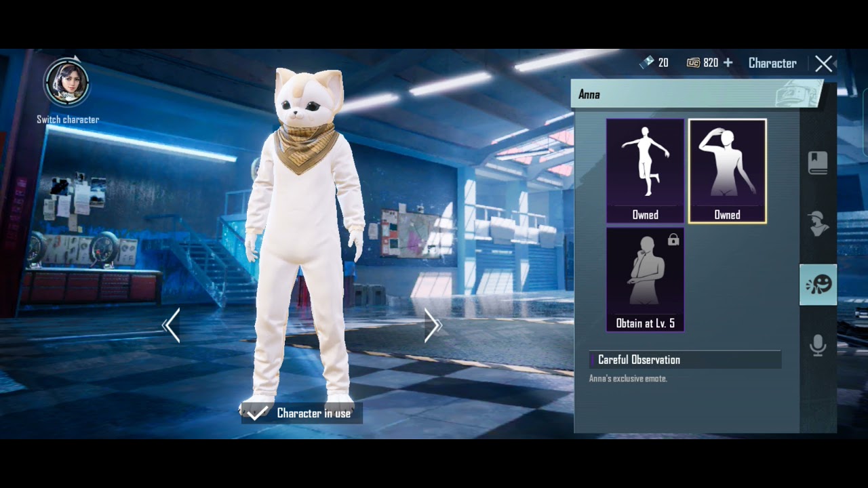Screen dimensions: 868x488
Task: Add more UC with the plus button
Action: pyautogui.click(x=728, y=62)
